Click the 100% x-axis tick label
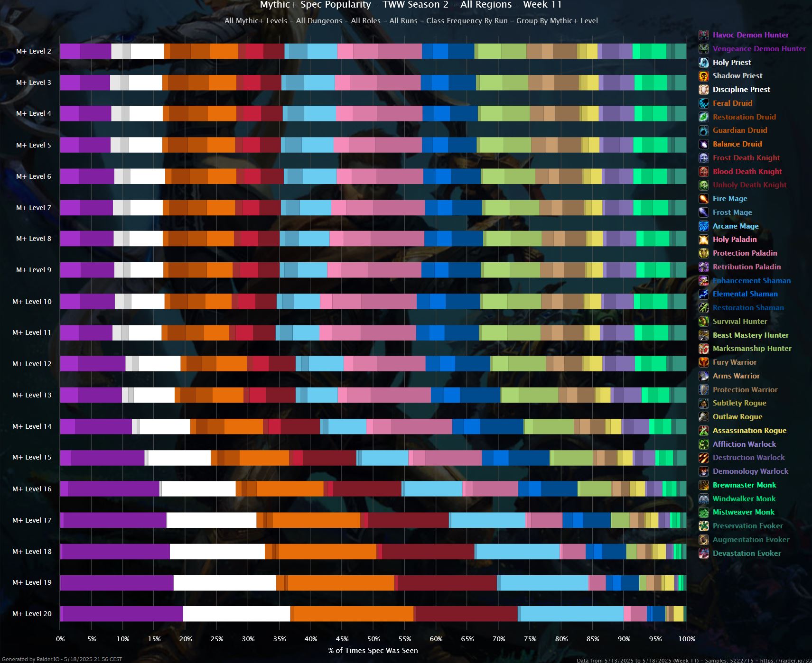This screenshot has width=812, height=663. click(687, 639)
